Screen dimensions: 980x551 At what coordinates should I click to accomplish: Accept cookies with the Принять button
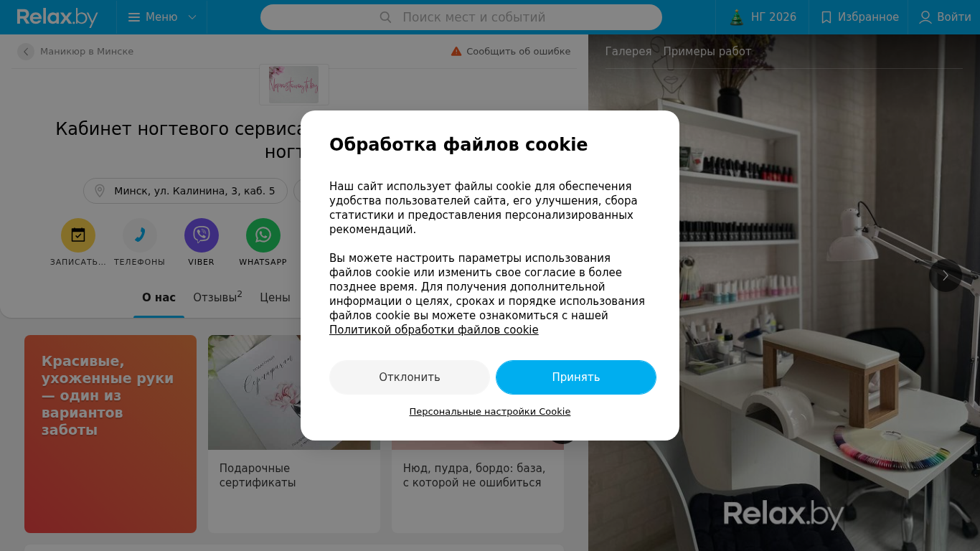(x=576, y=377)
